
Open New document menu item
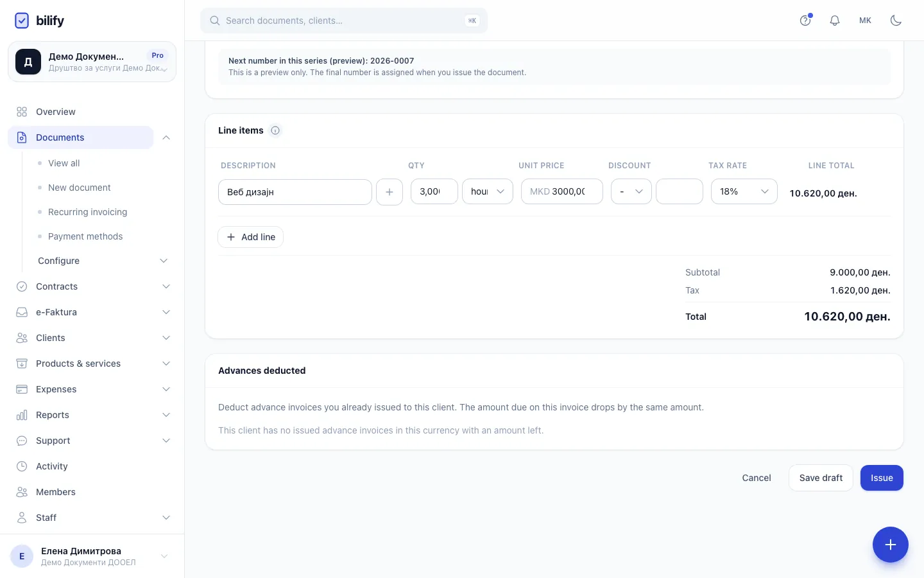pos(80,188)
